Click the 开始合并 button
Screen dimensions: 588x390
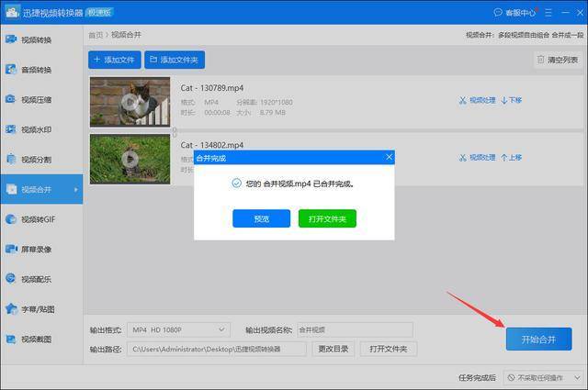click(539, 339)
